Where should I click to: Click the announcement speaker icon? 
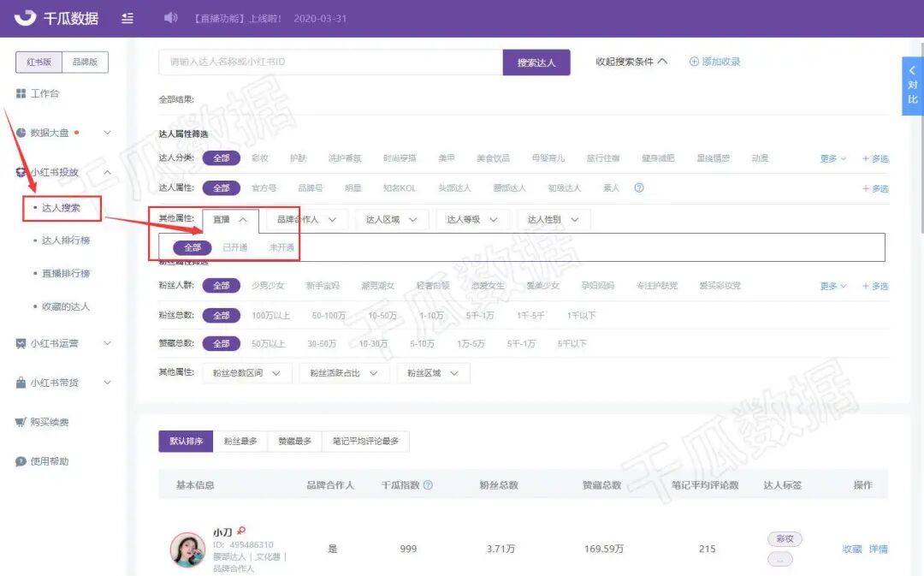click(170, 18)
